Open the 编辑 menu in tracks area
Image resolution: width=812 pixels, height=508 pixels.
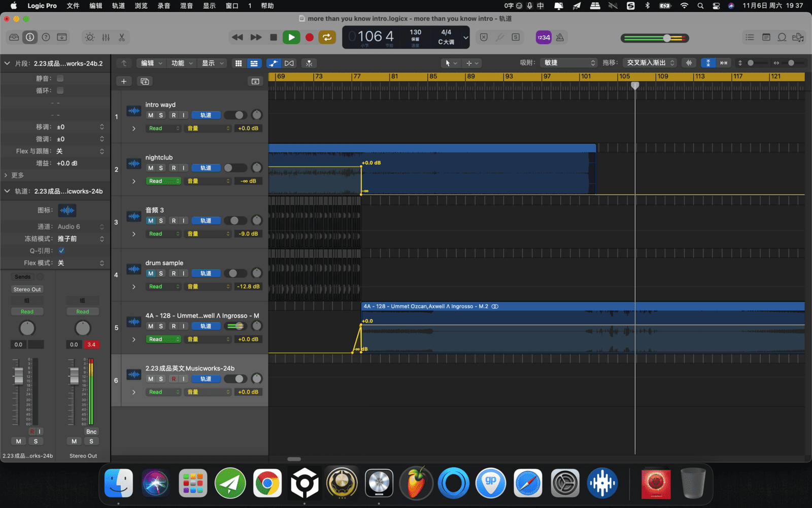[151, 63]
